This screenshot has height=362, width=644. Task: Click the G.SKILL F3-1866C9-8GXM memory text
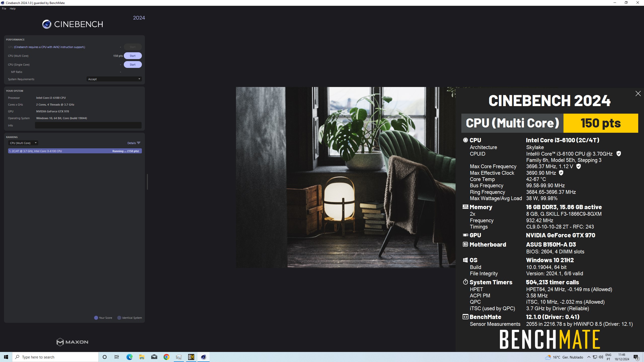tap(564, 214)
